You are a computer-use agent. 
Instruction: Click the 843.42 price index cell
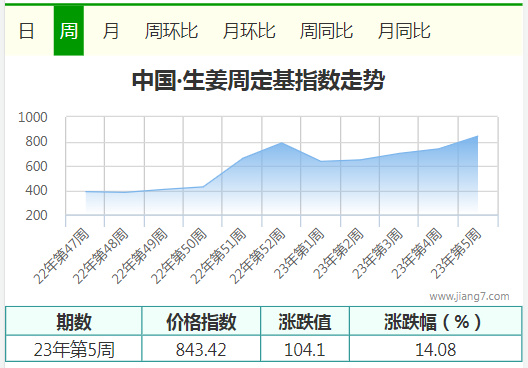click(201, 349)
